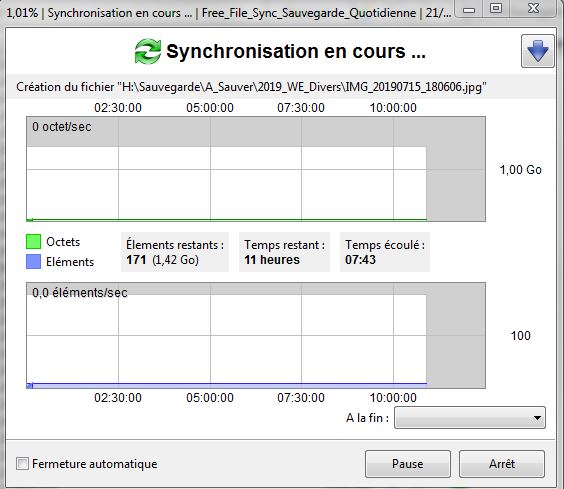564x489 pixels.
Task: Click the window title bar text
Action: click(x=229, y=13)
